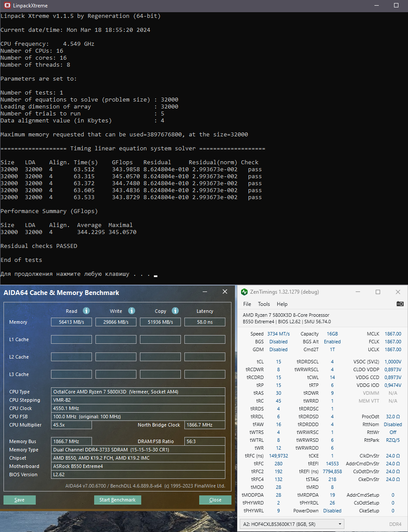Image resolution: width=408 pixels, height=532 pixels.
Task: Click the tCL value 15 in ZenTimings
Action: tap(279, 362)
